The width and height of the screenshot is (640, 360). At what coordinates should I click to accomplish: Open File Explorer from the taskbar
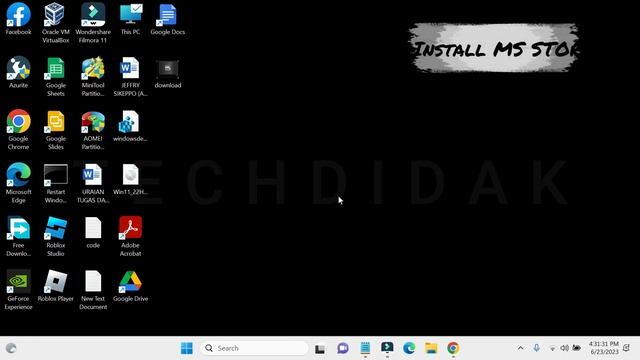coord(431,348)
